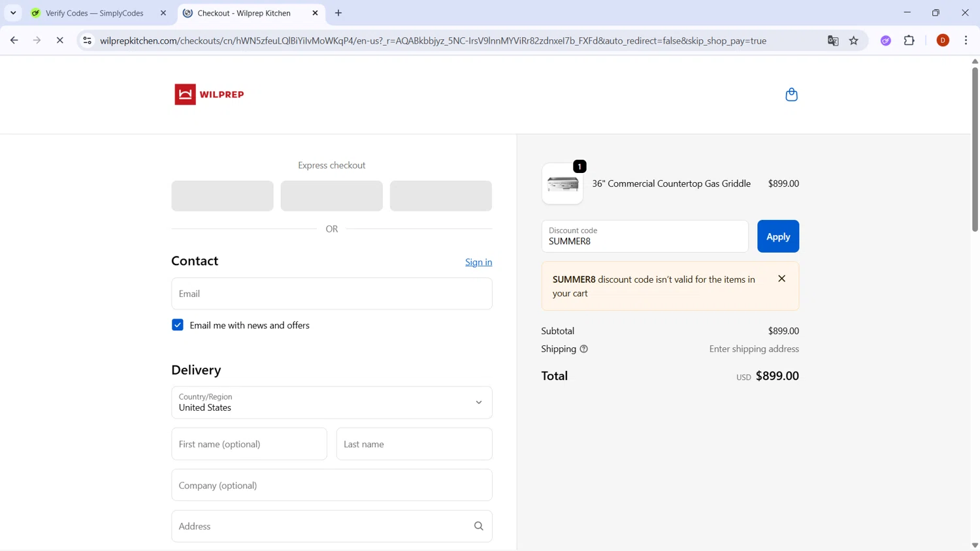Go back to previous page
The image size is (980, 551).
pos(14,40)
